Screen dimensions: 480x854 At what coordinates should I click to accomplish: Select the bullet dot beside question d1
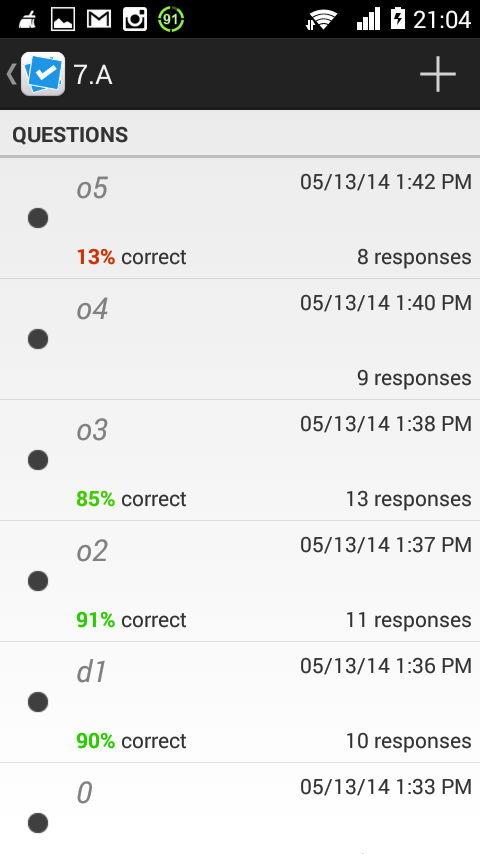click(x=38, y=702)
